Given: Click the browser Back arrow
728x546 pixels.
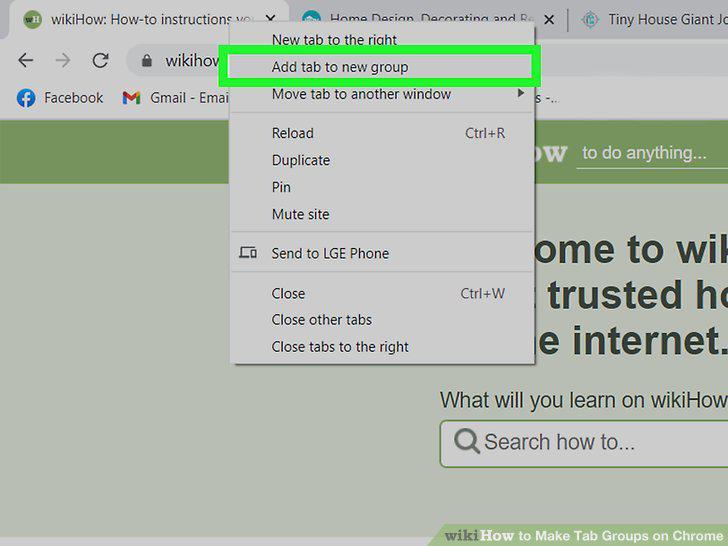Looking at the screenshot, I should 26,60.
